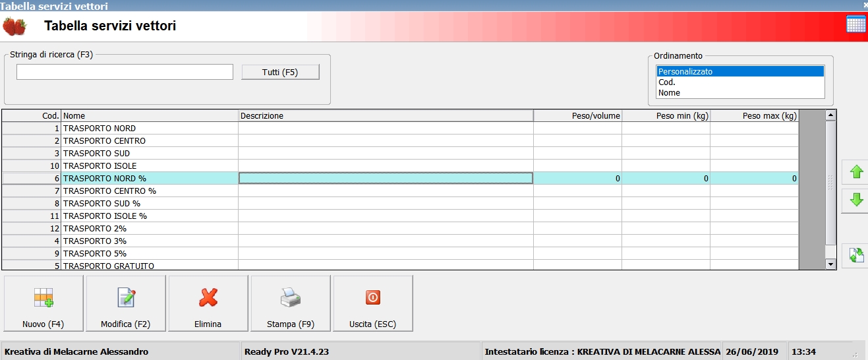Select the TRASPORTO NORD row
Screen dimensions: 868x360
pyautogui.click(x=400, y=128)
